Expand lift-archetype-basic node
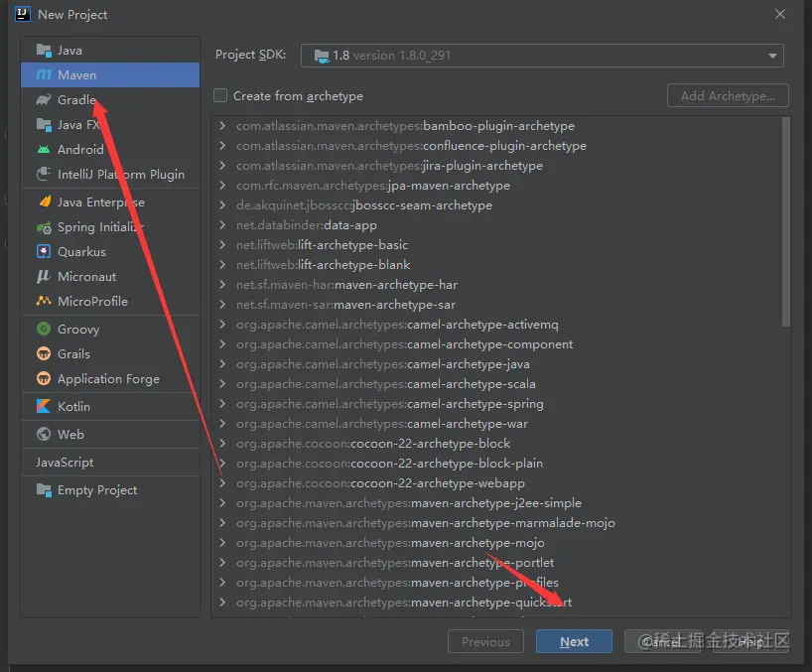The width and height of the screenshot is (812, 672). click(x=222, y=244)
